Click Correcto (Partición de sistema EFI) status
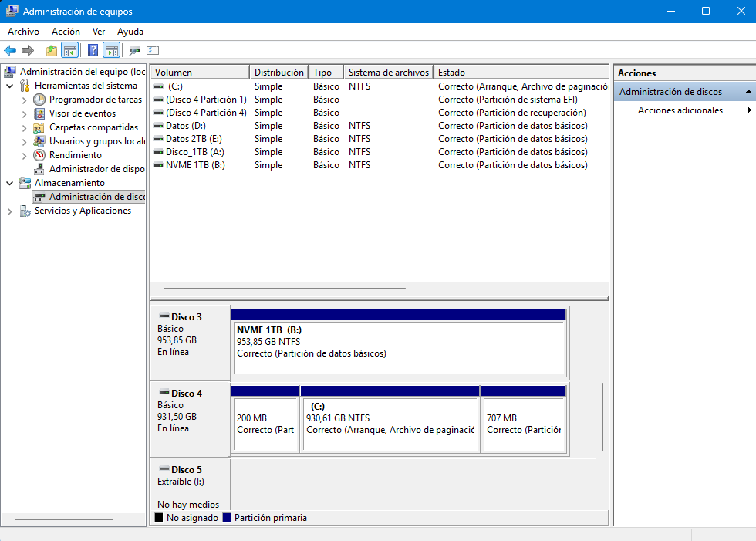The height and width of the screenshot is (541, 756). pyautogui.click(x=508, y=100)
